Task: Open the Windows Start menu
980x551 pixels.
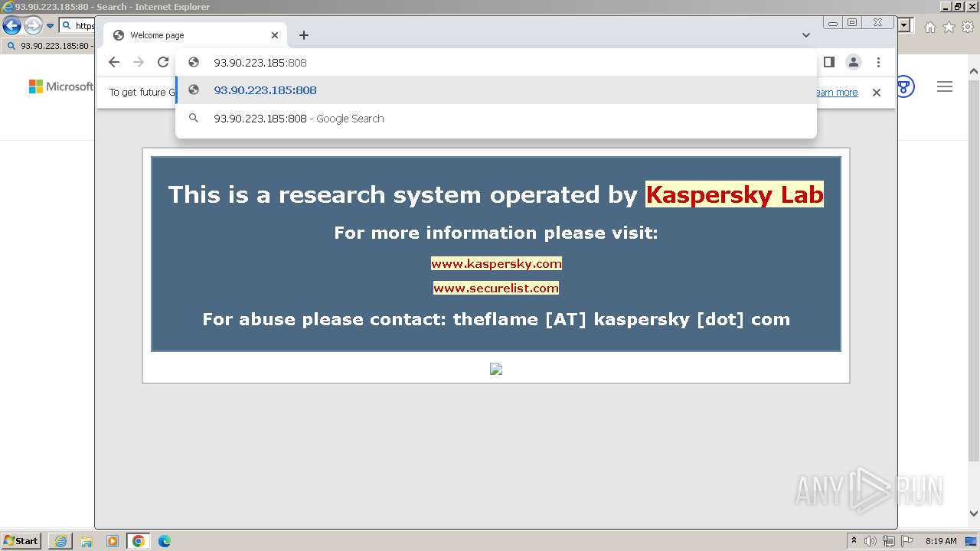Action: pos(21,541)
